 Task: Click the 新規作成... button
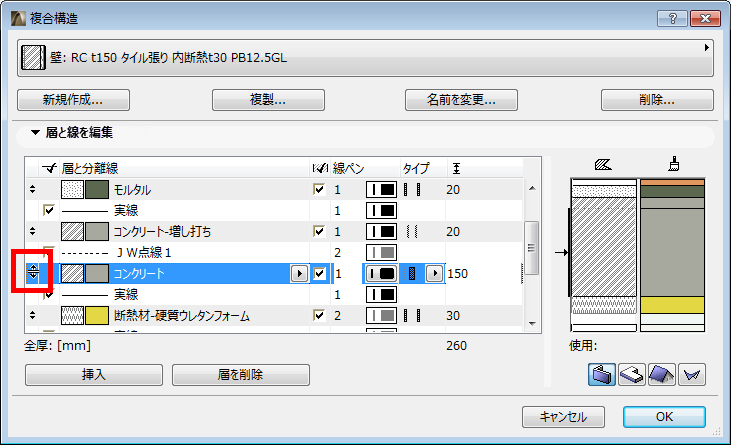73,100
